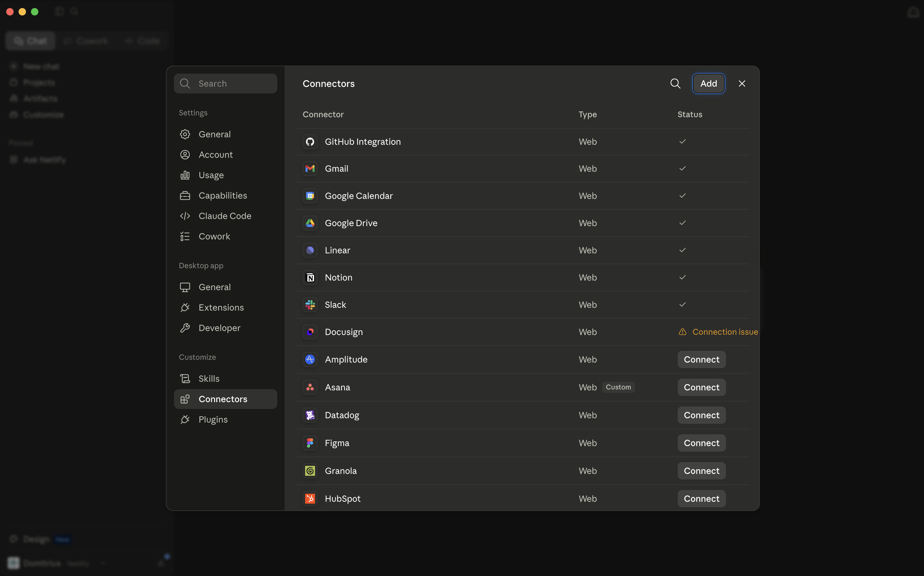Click the Linear connector icon
The height and width of the screenshot is (576, 924).
310,250
